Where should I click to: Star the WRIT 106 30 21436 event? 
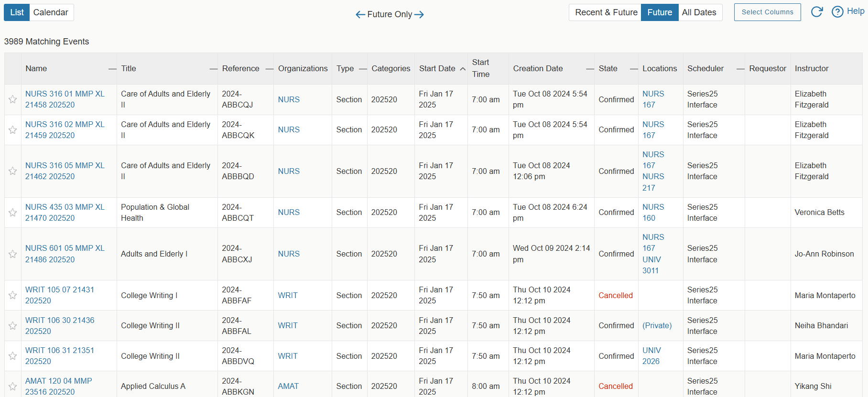13,326
